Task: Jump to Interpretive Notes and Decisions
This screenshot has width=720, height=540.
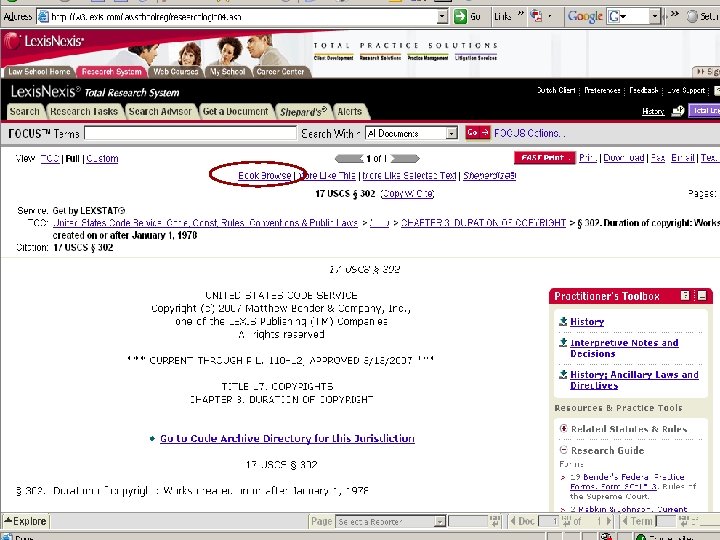Action: coord(624,348)
